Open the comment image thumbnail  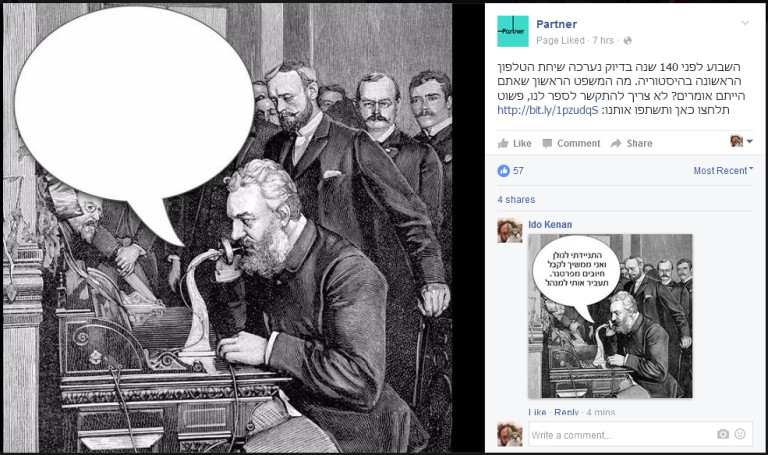[610, 316]
